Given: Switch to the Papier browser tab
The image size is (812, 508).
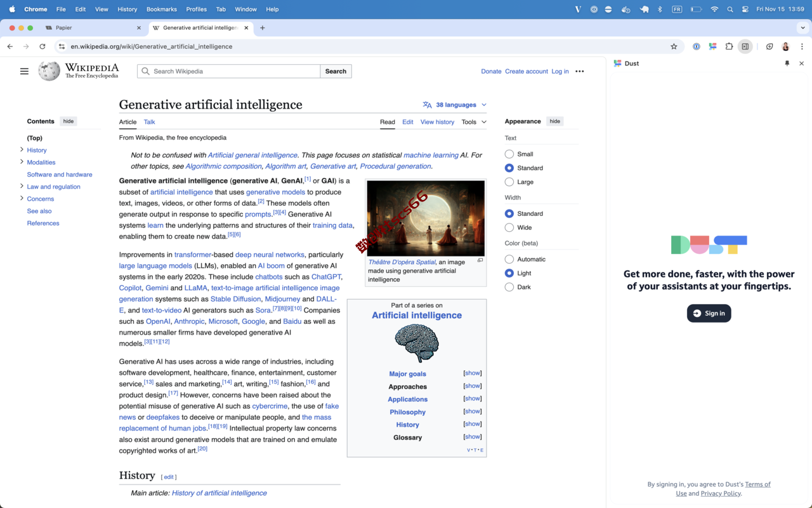Looking at the screenshot, I should (x=94, y=28).
